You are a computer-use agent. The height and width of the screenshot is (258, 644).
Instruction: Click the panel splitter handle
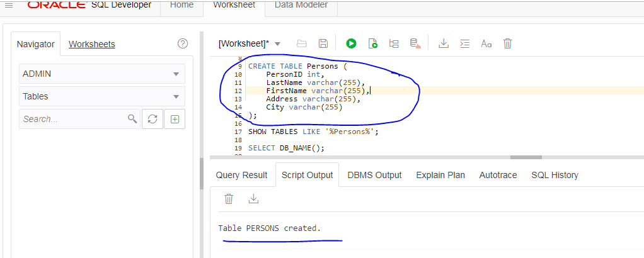tap(201, 174)
